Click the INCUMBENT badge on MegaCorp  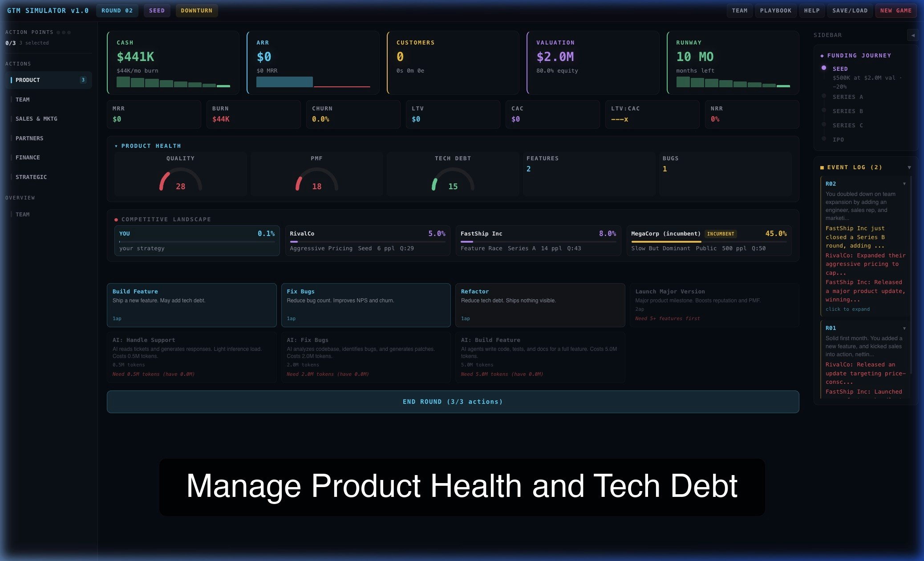click(x=720, y=234)
